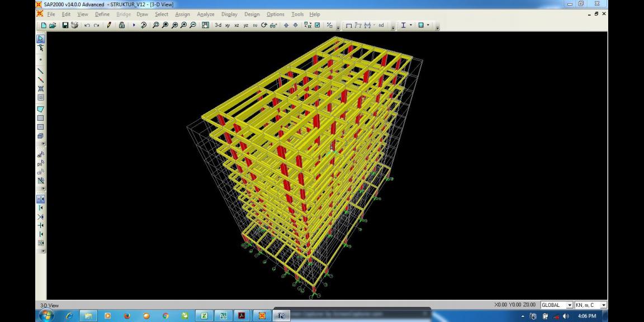Switch to the yz plane view
Screen dimensions: 644x322
point(246,25)
